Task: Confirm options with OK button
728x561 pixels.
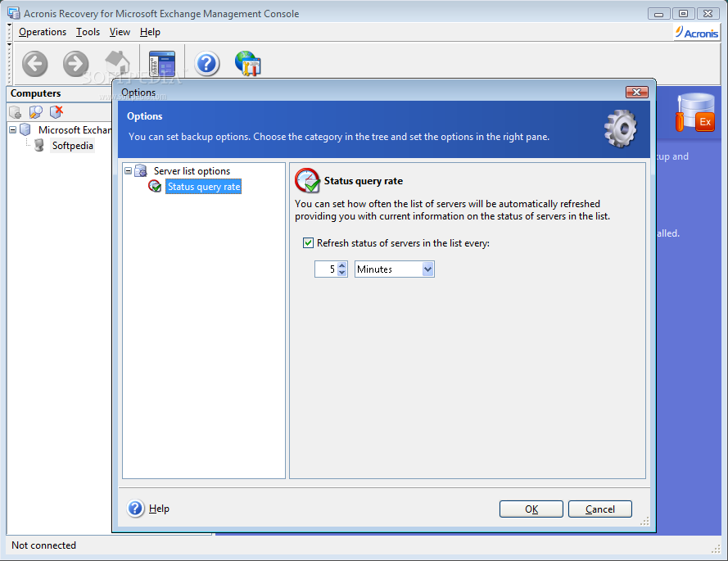Action: 531,509
